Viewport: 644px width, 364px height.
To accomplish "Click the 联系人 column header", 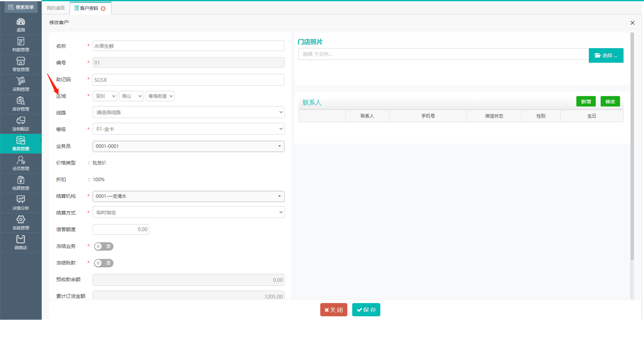I will click(367, 116).
